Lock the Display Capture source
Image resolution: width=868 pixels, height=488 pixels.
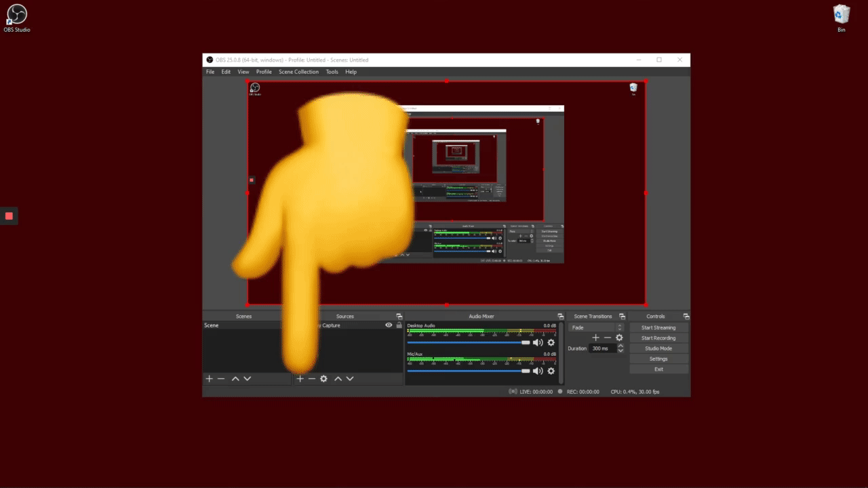[x=399, y=325]
